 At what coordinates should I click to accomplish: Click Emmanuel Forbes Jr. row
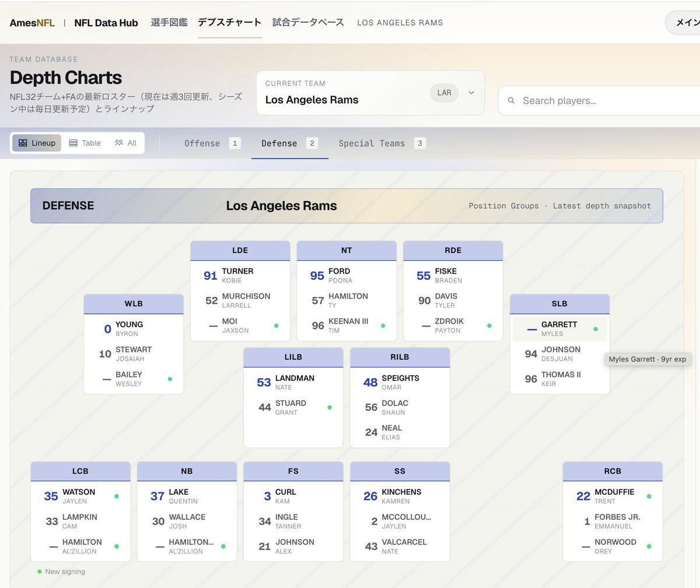[613, 521]
